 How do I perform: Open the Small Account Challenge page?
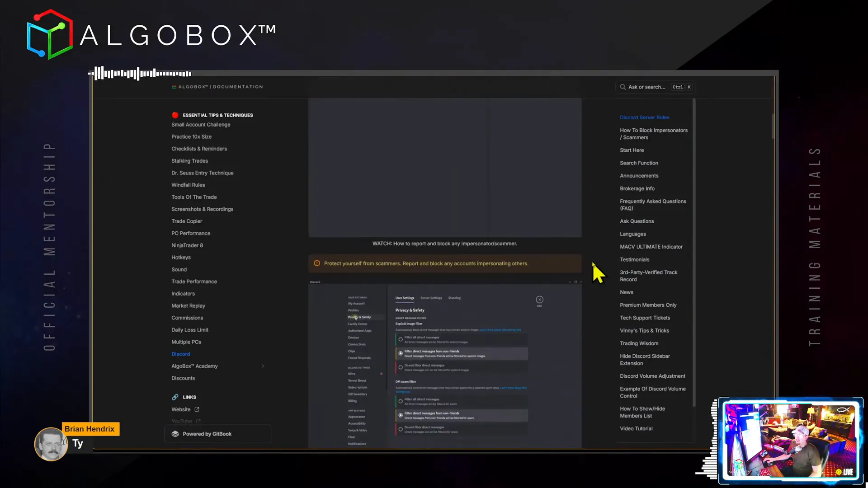click(x=201, y=125)
